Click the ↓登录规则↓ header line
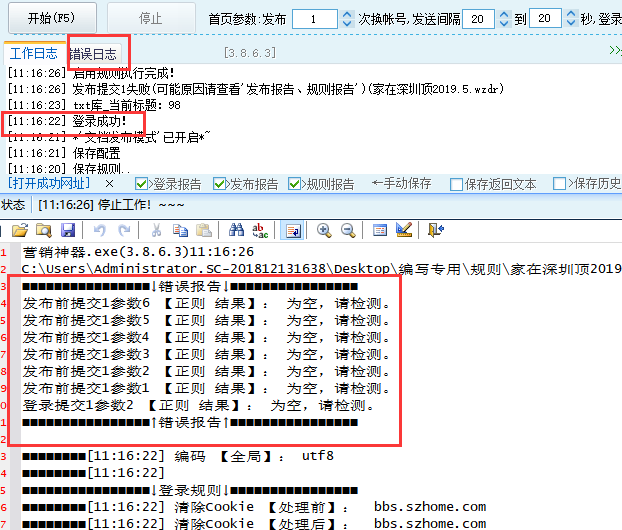This screenshot has height=530, width=622. 190,490
